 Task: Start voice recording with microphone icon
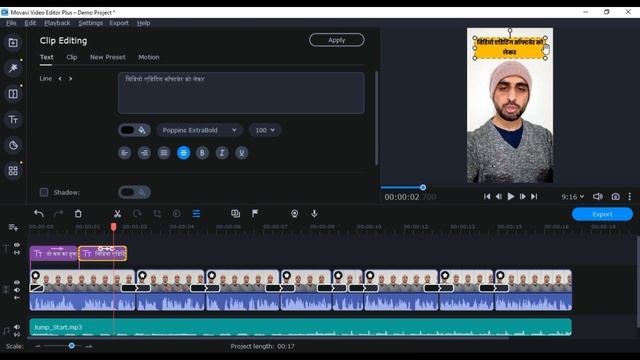314,213
